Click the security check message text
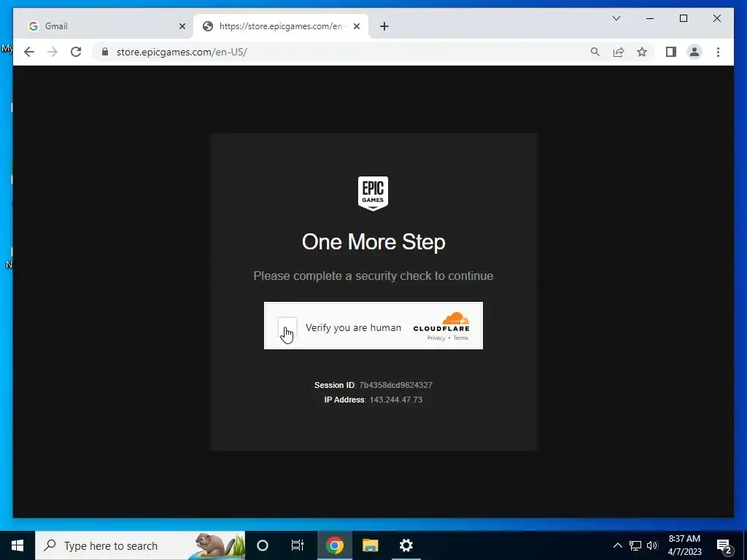This screenshot has height=560, width=747. click(373, 276)
